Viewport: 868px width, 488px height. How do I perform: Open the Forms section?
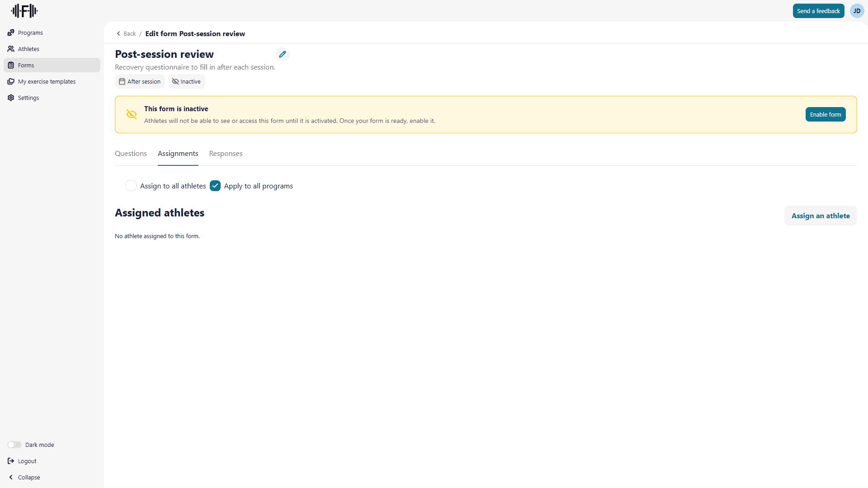click(26, 65)
